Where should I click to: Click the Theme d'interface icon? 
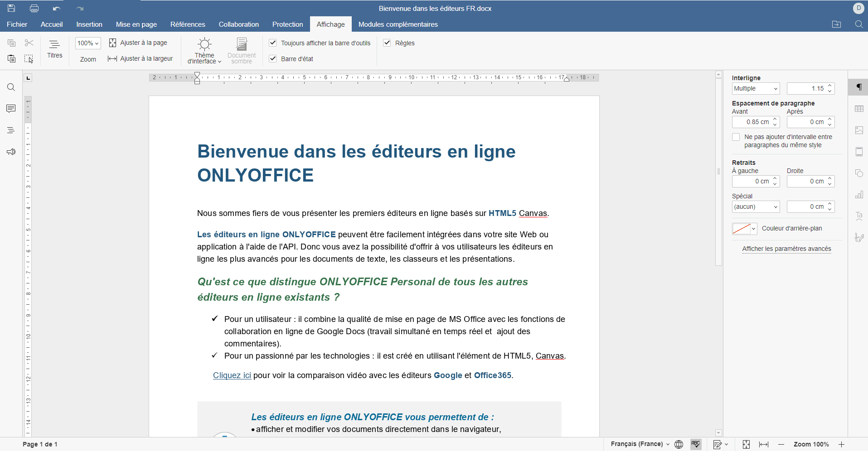(x=204, y=44)
